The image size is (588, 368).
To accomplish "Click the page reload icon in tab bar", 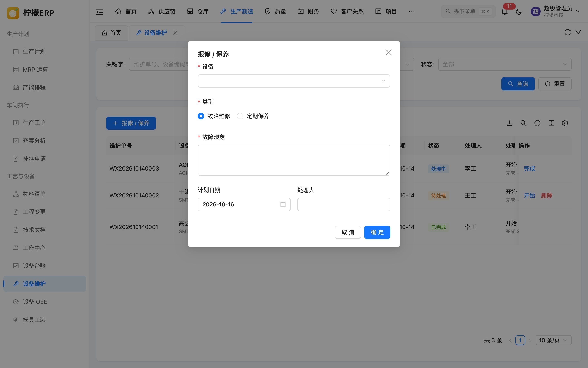I will point(567,32).
